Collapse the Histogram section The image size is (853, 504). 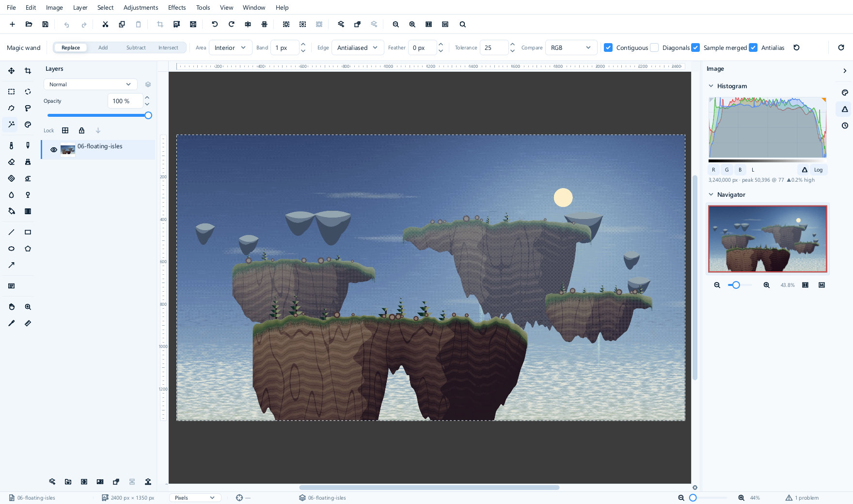pyautogui.click(x=711, y=86)
